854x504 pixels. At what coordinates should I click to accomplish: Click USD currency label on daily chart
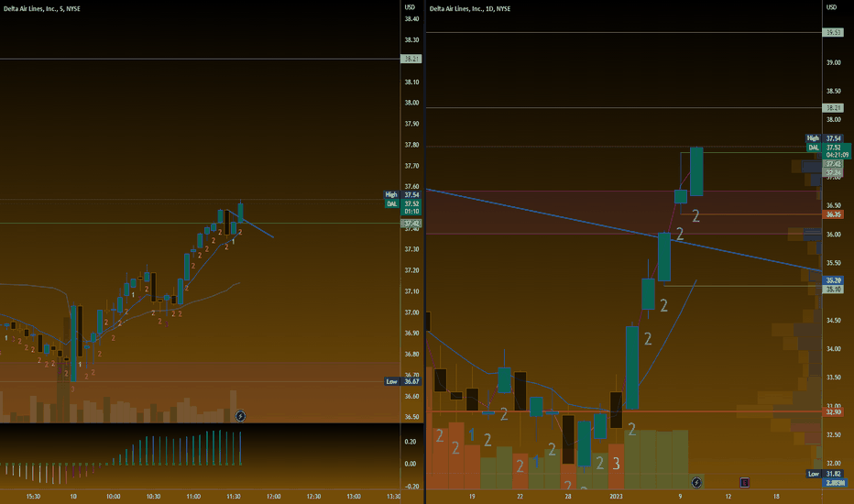coord(831,7)
